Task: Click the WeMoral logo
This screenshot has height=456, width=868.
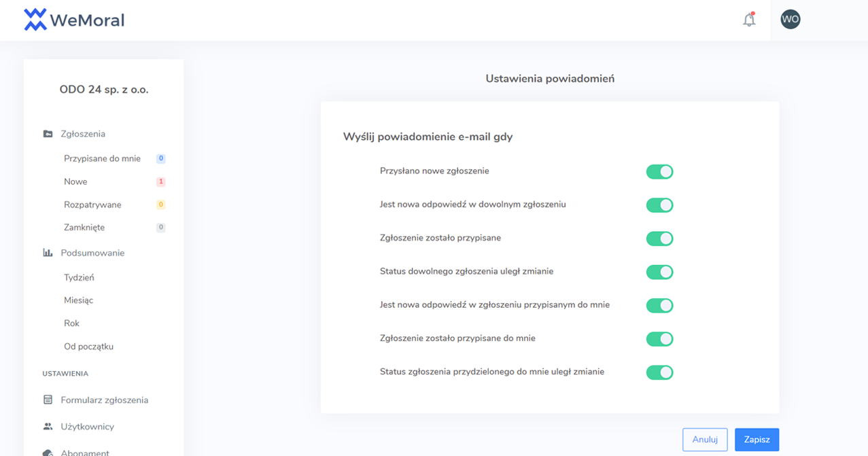Action: click(74, 20)
